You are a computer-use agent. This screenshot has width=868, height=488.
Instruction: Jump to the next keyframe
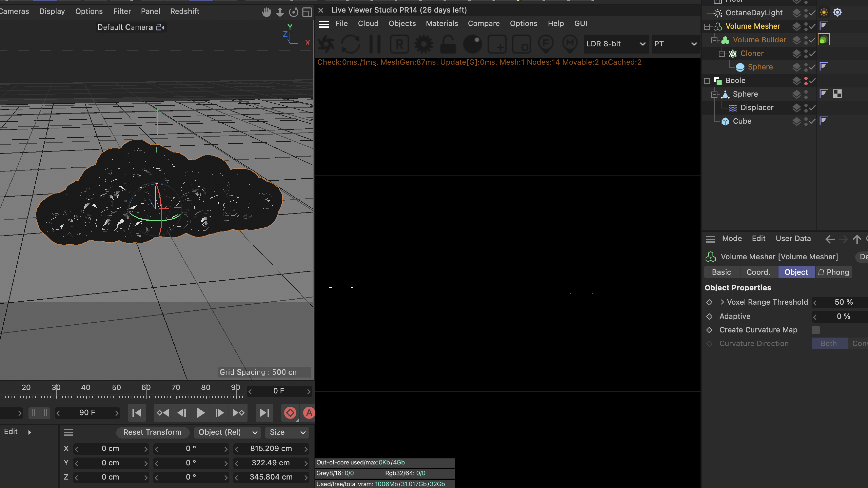(x=239, y=413)
